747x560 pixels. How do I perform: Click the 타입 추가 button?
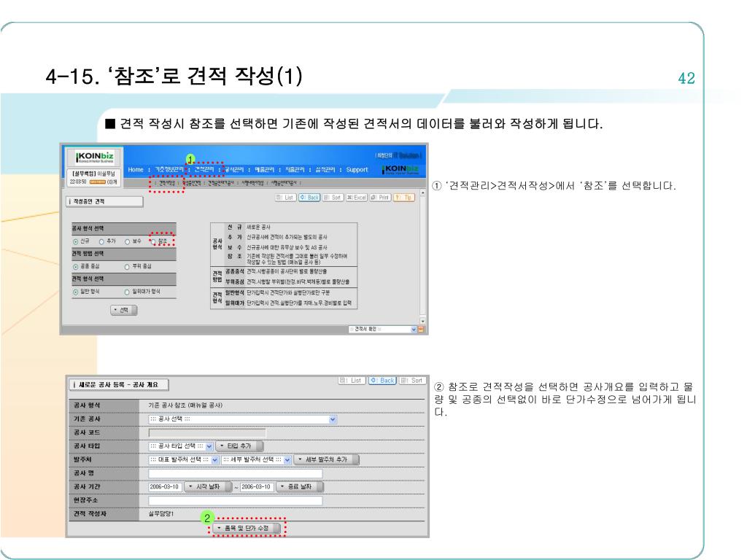(239, 446)
